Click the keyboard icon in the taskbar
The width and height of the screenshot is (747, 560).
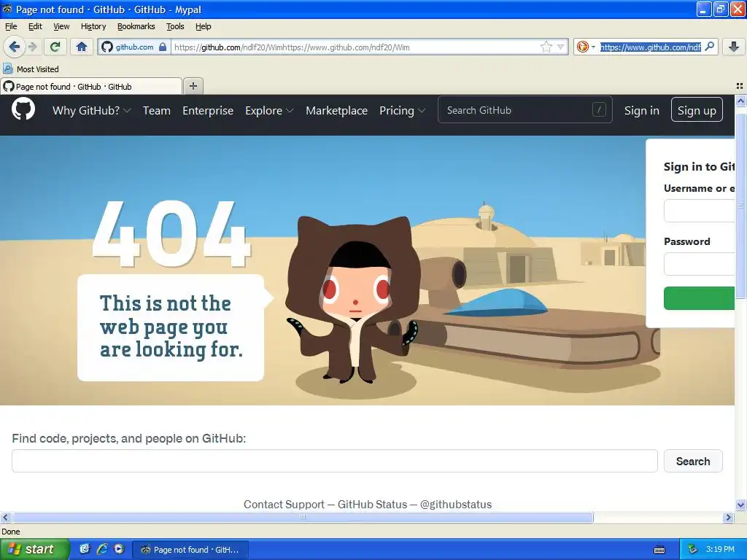659,550
